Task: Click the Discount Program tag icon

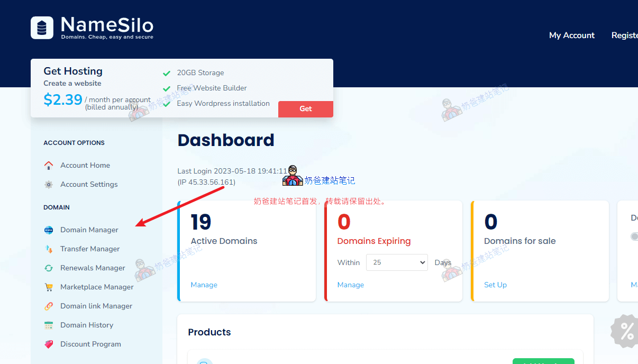Action: click(49, 344)
